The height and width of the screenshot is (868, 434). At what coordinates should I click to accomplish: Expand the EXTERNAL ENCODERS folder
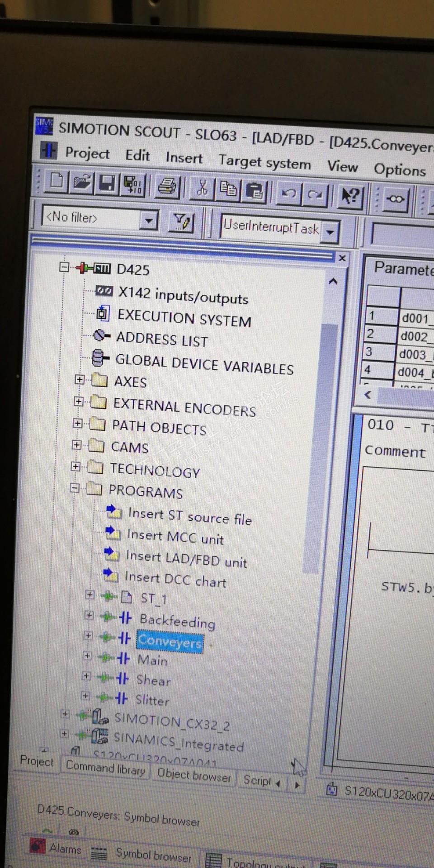point(79,401)
